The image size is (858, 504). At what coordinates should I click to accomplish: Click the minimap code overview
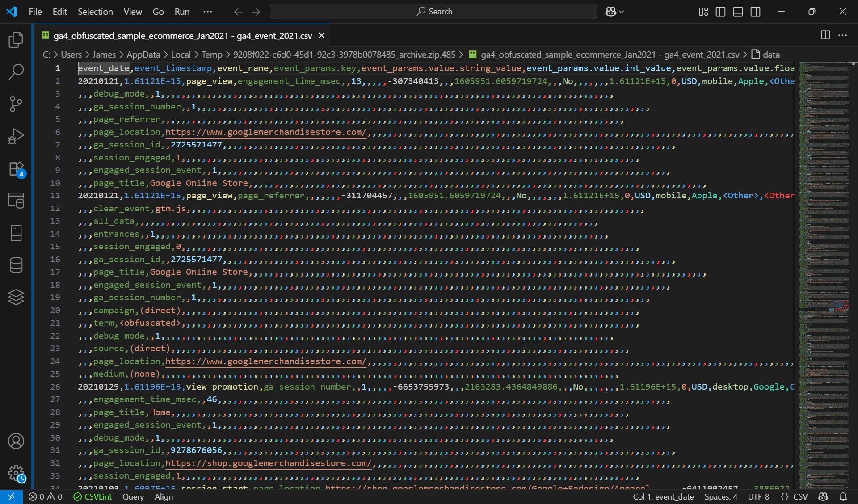823,223
